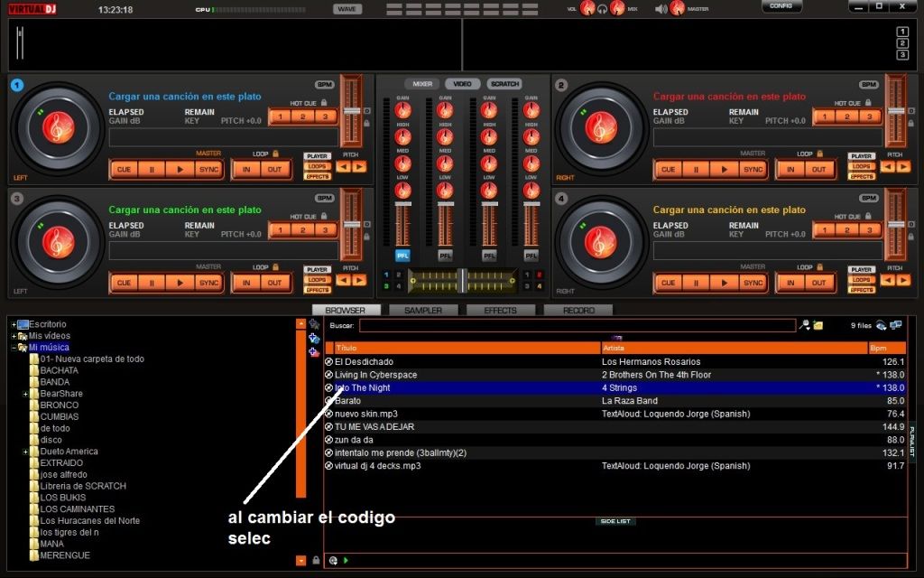Image resolution: width=924 pixels, height=578 pixels.
Task: Click the star folder icon above blue plus
Action: (314, 324)
